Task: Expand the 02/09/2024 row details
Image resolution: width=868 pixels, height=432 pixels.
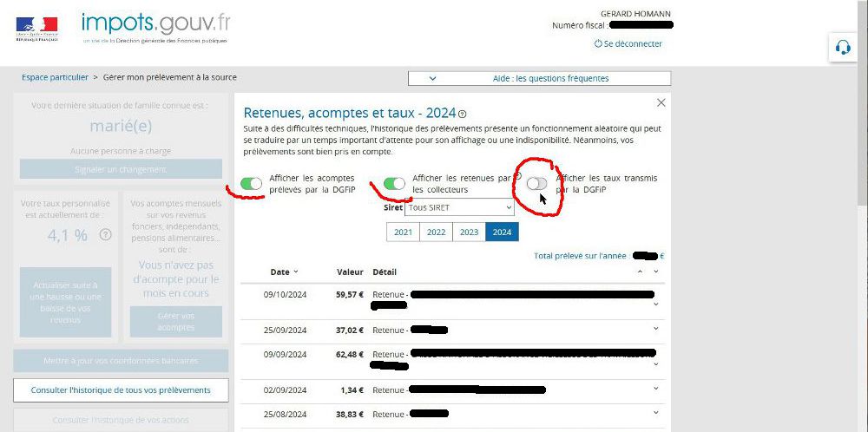Action: point(656,389)
